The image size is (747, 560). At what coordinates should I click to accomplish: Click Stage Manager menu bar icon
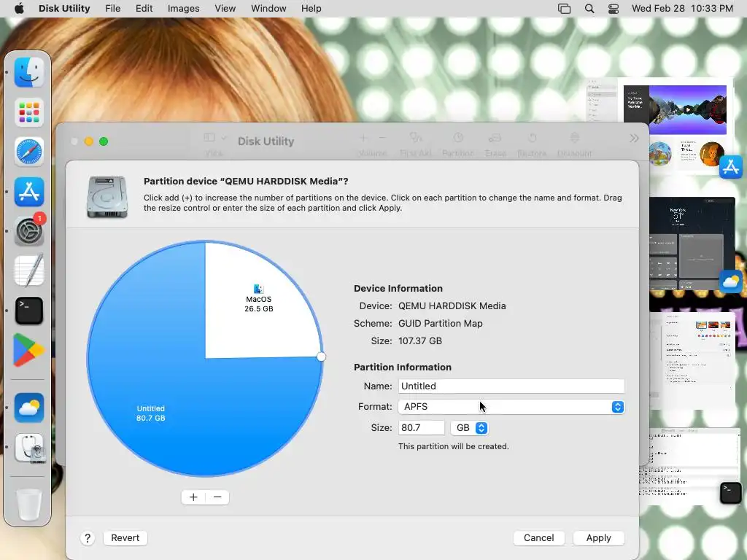pos(564,9)
